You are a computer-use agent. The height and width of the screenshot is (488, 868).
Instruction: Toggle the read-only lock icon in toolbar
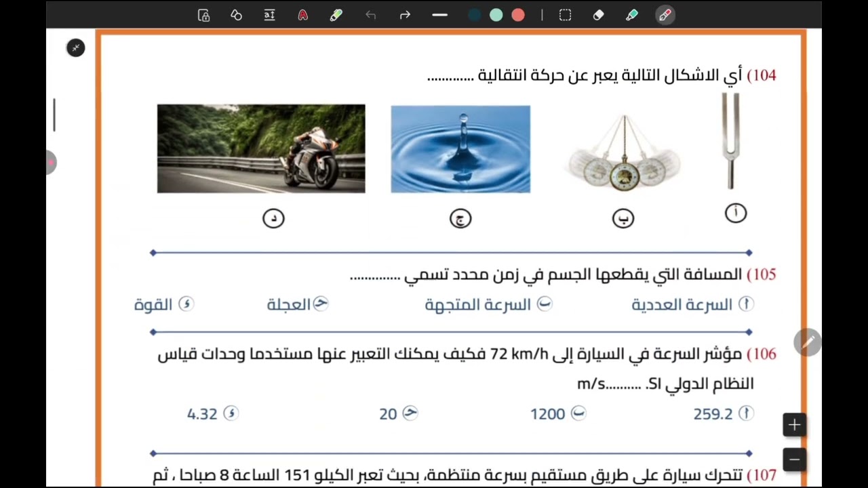[x=203, y=15]
